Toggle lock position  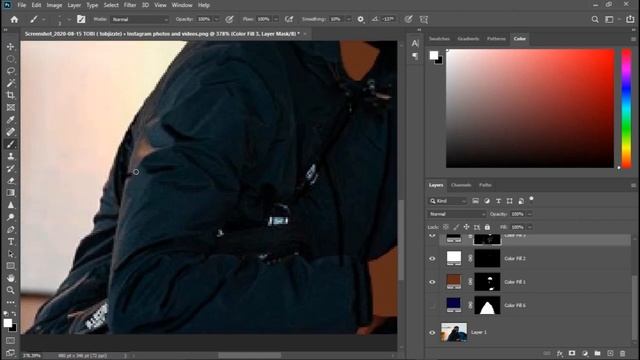click(x=466, y=227)
